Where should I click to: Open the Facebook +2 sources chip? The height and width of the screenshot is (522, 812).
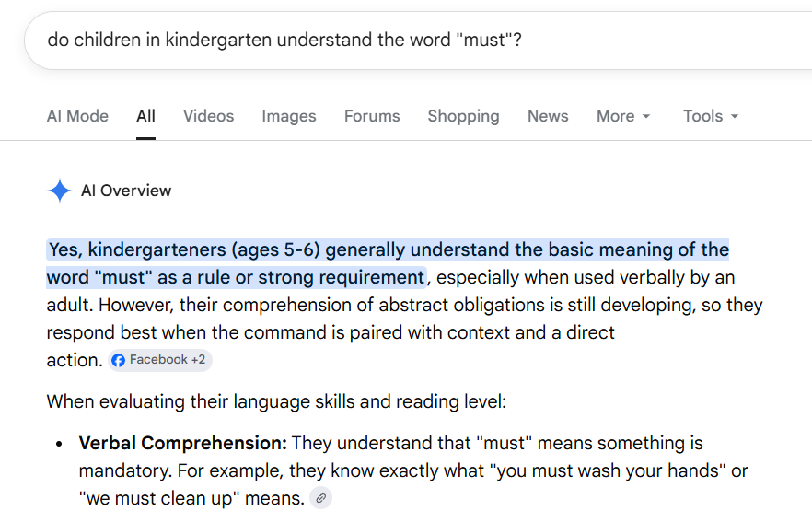[x=160, y=360]
